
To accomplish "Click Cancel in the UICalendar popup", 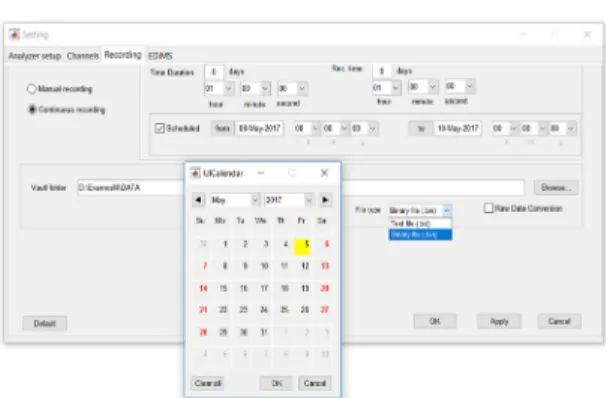I will 314,383.
